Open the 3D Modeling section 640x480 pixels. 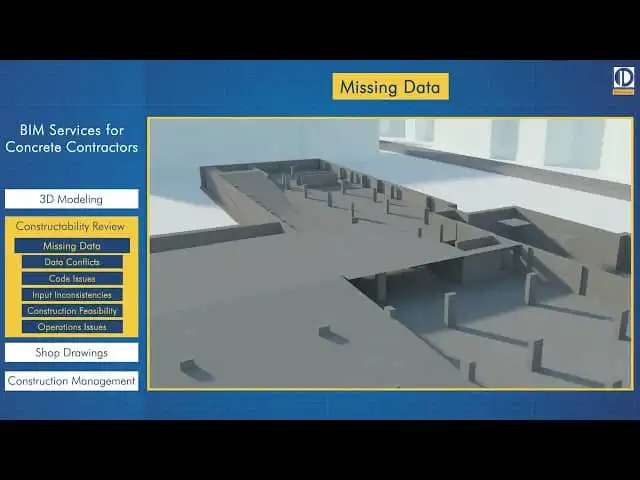(71, 199)
